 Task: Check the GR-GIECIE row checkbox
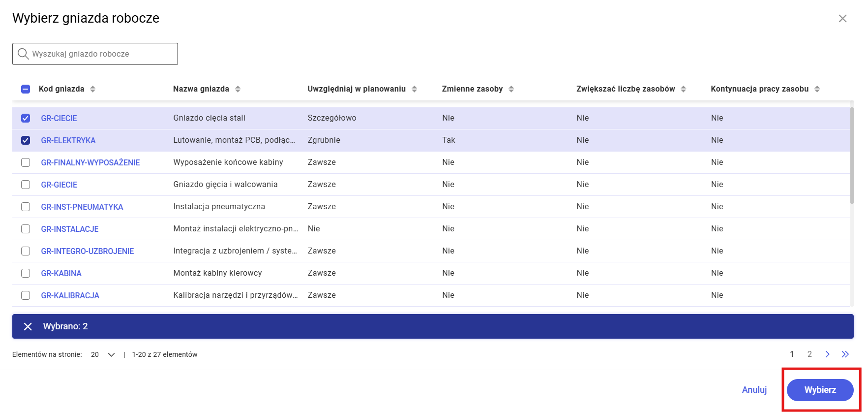pos(26,185)
